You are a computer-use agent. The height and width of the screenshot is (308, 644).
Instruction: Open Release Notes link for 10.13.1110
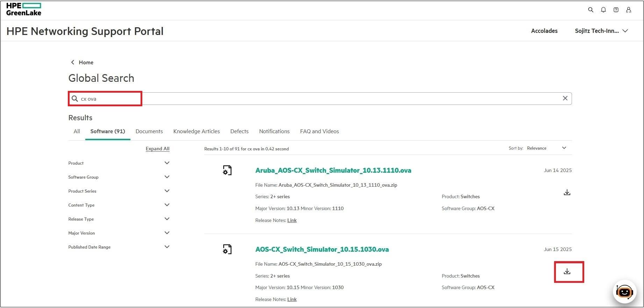click(292, 220)
